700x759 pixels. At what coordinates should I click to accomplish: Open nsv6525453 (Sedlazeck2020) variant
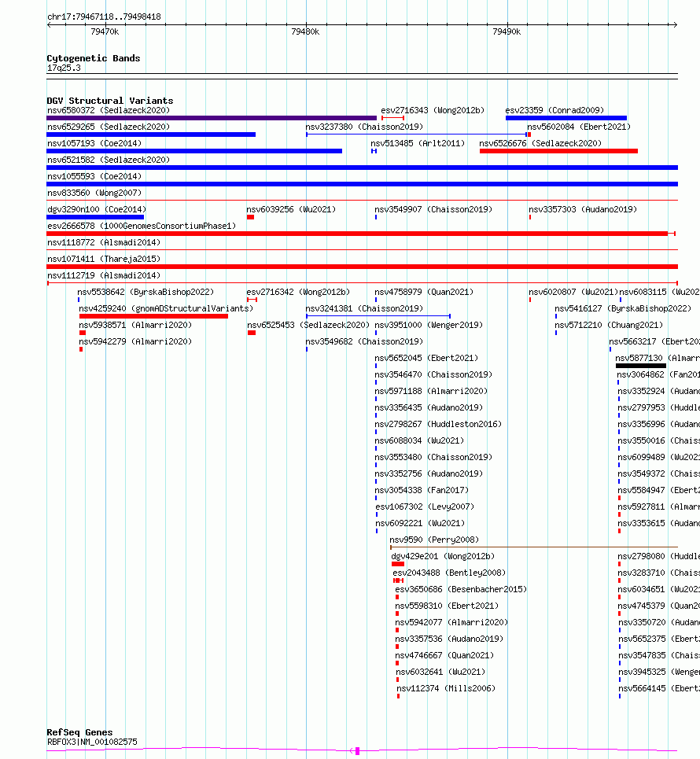pos(308,325)
